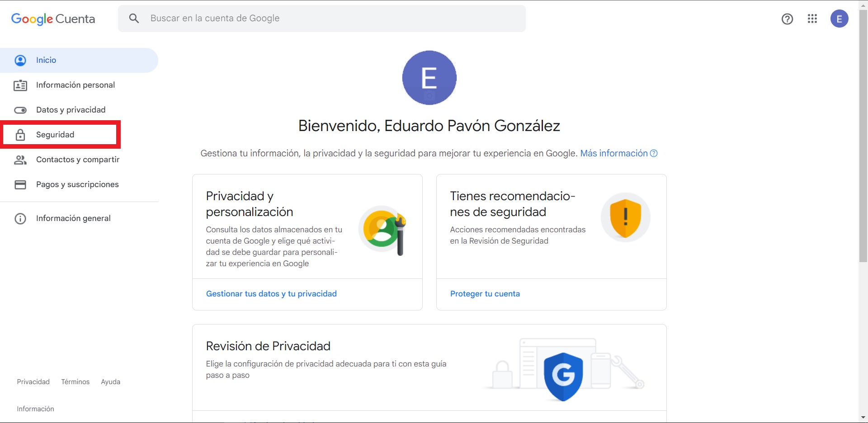Click the Contactos y compartir people icon

20,160
